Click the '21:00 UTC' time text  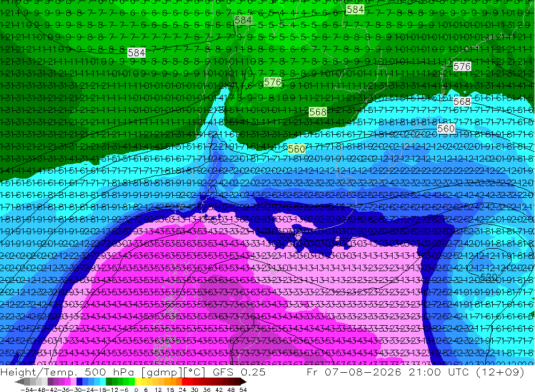tap(440, 372)
